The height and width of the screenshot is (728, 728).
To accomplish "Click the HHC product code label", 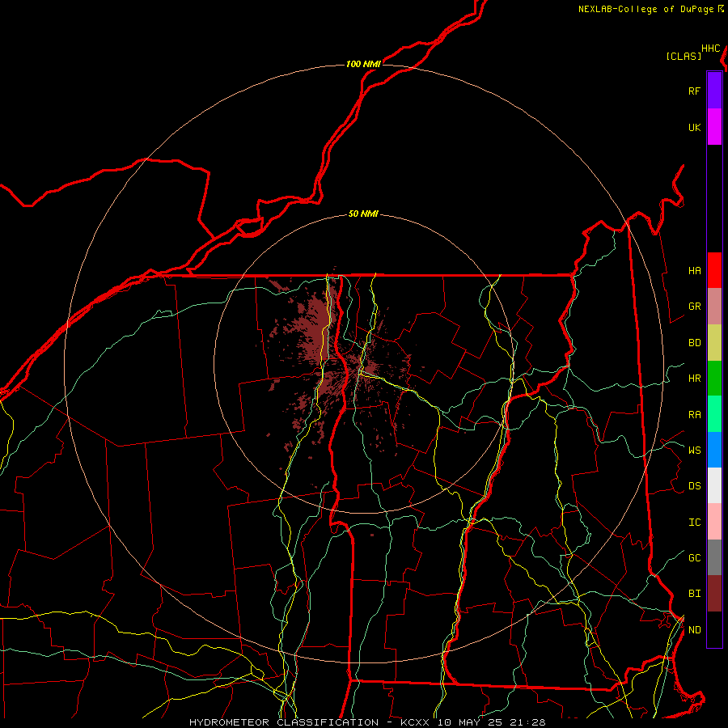I will [711, 49].
